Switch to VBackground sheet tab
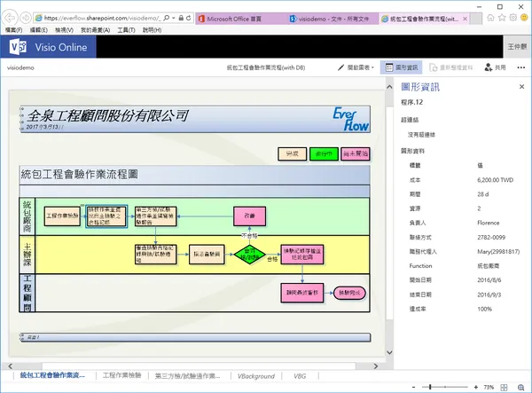The image size is (532, 393). coord(256,375)
